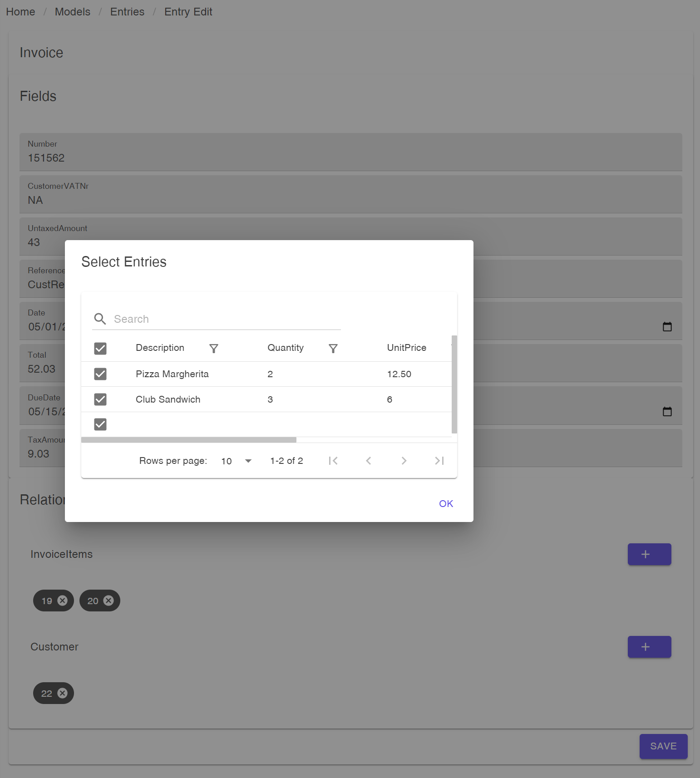The width and height of the screenshot is (700, 778).
Task: Open the rows per page dropdown
Action: point(236,461)
